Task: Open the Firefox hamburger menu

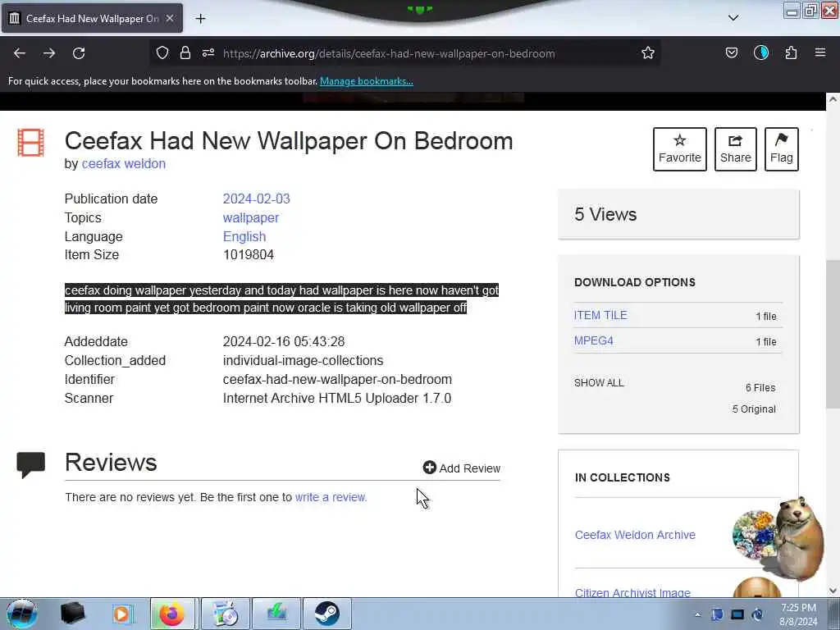Action: (820, 52)
